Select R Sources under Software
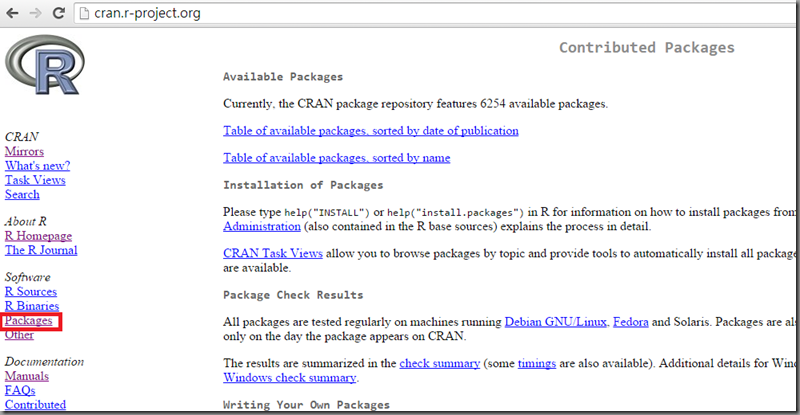The height and width of the screenshot is (415, 800). click(30, 292)
